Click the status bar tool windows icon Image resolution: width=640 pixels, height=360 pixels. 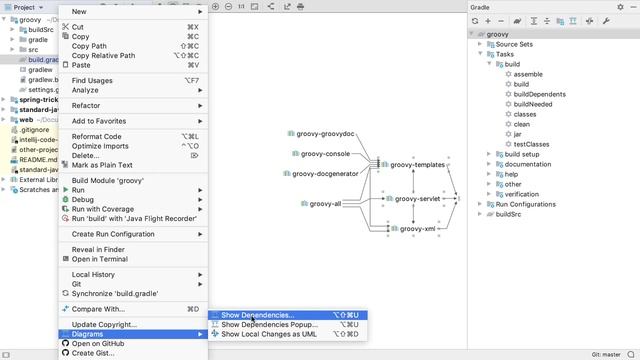pos(6,355)
